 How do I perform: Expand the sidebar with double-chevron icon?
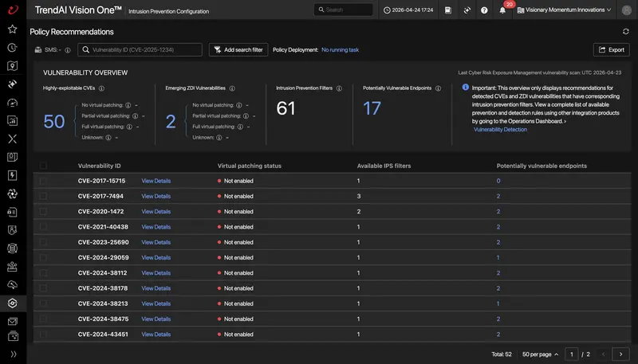[x=13, y=354]
